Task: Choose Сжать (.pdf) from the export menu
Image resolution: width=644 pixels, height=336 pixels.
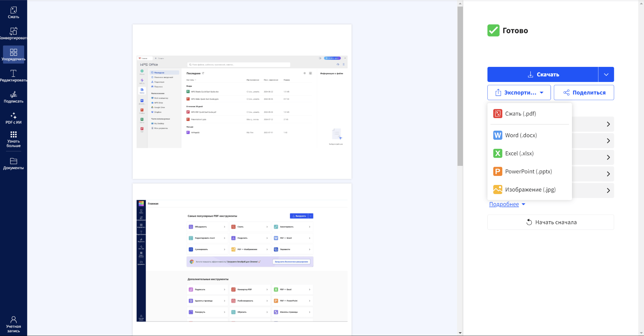Action: [530, 114]
